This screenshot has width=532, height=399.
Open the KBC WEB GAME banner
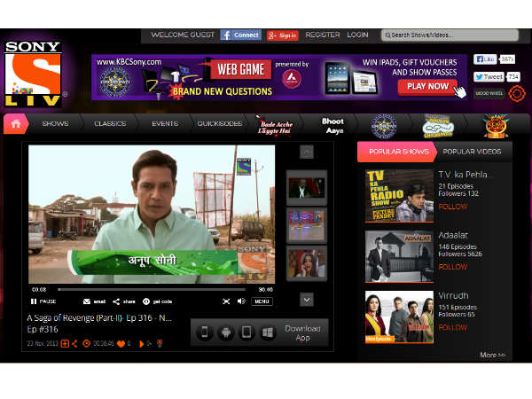point(279,77)
